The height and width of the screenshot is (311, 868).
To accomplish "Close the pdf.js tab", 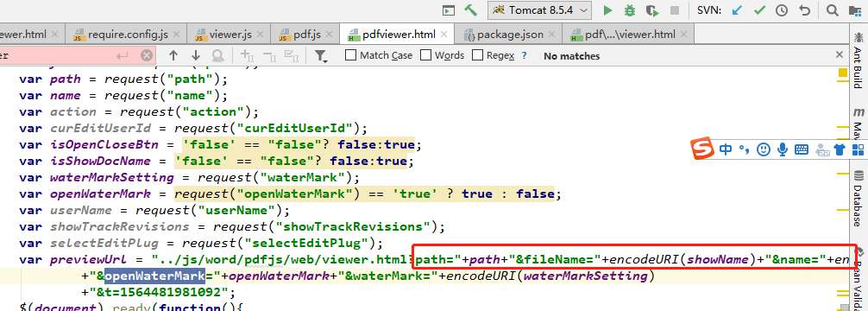I will point(330,35).
